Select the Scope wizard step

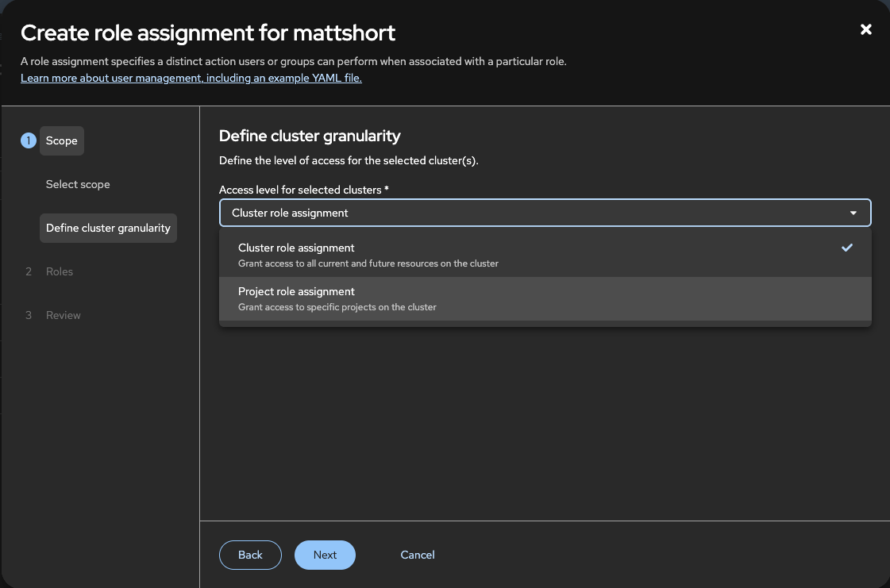pyautogui.click(x=62, y=140)
